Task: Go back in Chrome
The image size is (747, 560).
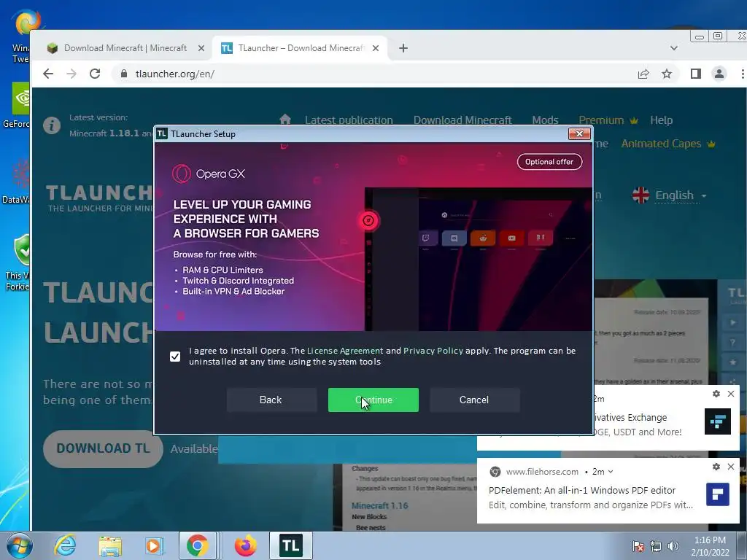Action: [48, 74]
